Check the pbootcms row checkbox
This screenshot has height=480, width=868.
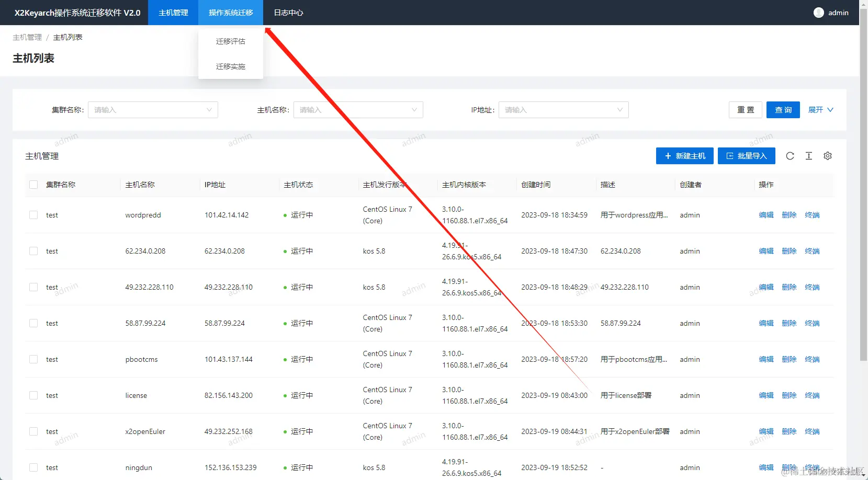click(33, 359)
